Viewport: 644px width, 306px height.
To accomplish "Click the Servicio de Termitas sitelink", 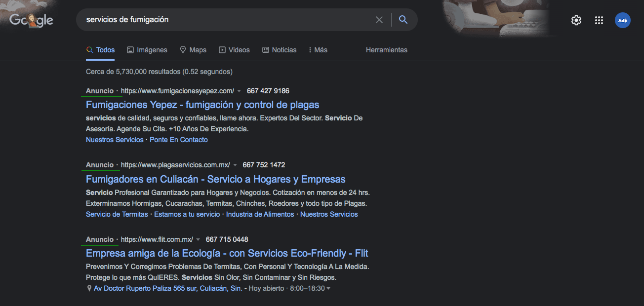I will pos(117,214).
